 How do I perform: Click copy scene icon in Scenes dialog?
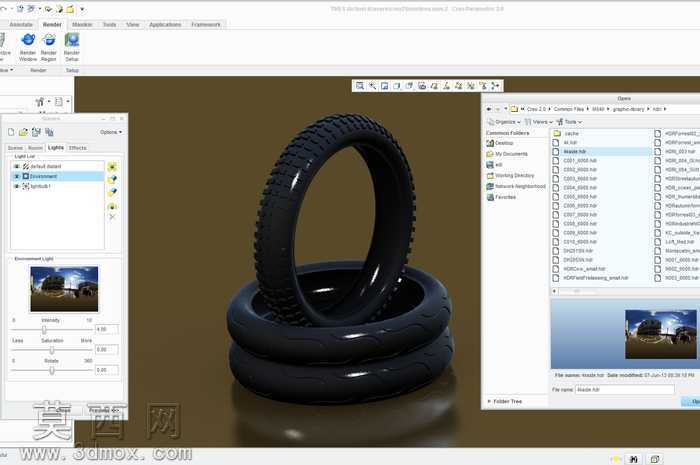[x=49, y=132]
